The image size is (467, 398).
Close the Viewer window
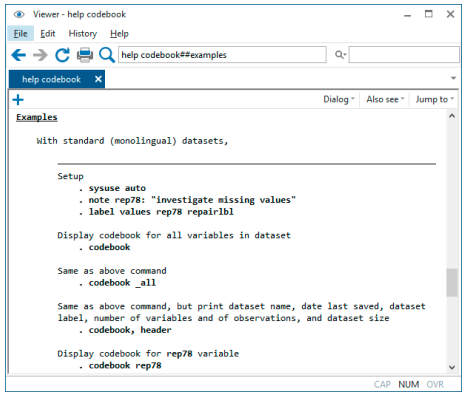point(450,14)
